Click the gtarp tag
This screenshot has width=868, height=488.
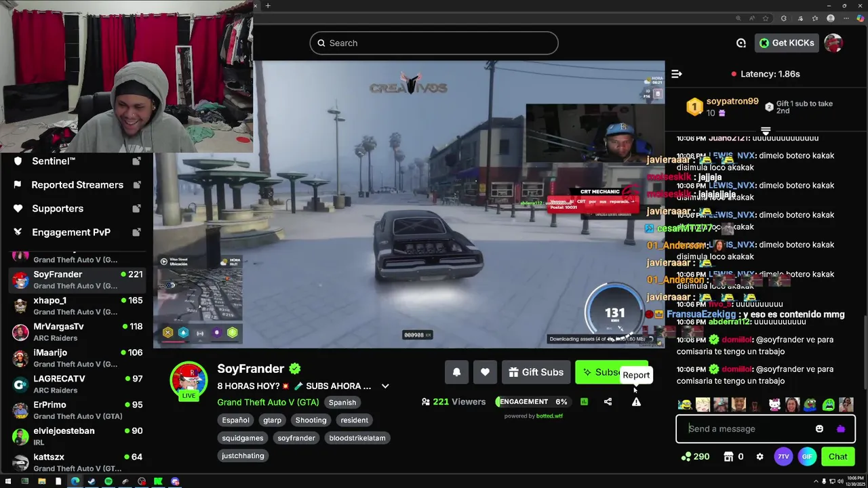[272, 420]
